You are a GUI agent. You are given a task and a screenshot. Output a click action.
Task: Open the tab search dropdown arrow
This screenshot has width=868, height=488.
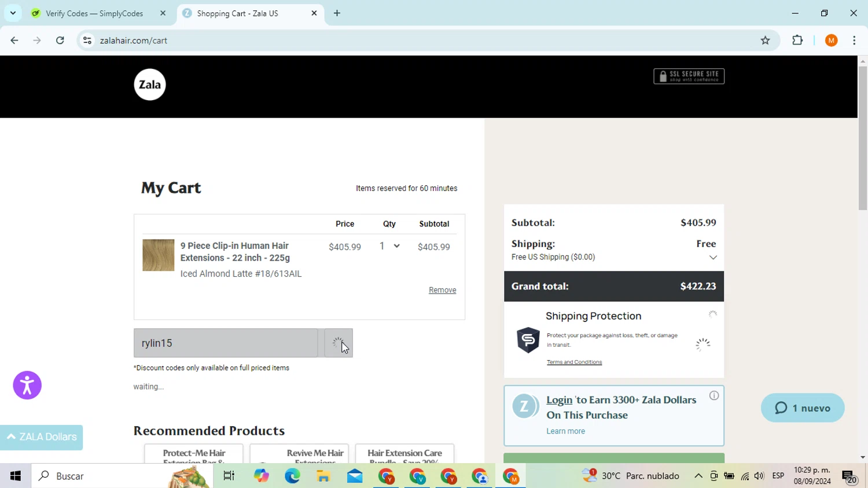point(13,13)
